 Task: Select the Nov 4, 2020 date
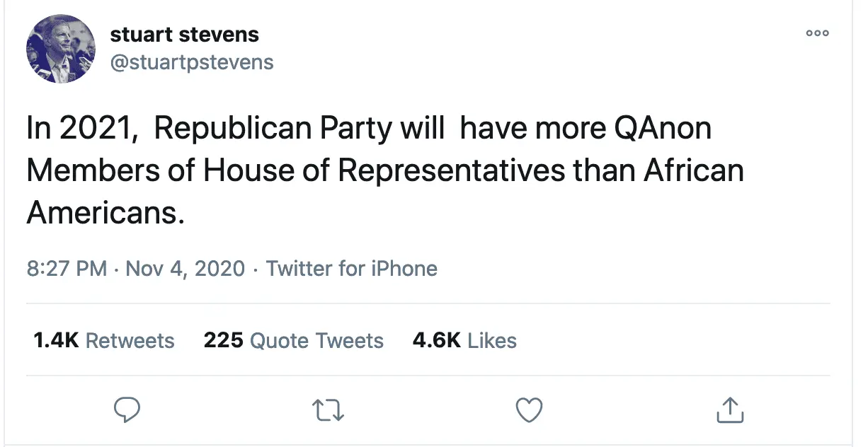point(185,269)
